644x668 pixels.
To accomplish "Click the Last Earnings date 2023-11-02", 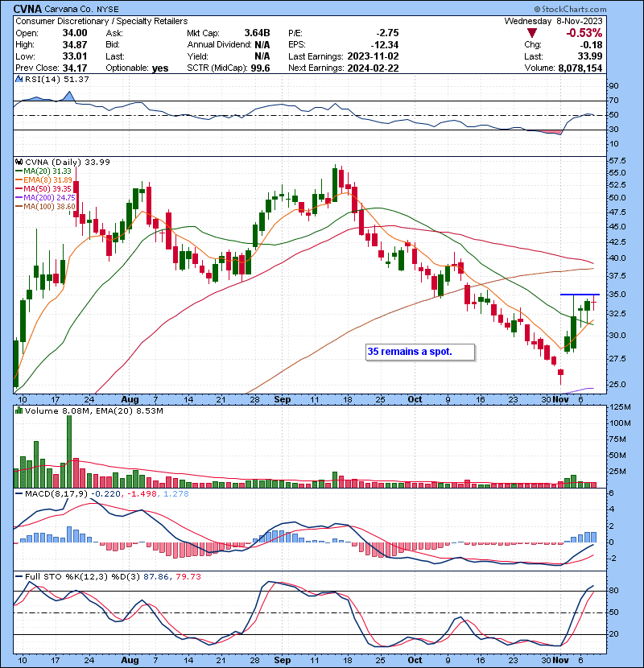I will 373,56.
